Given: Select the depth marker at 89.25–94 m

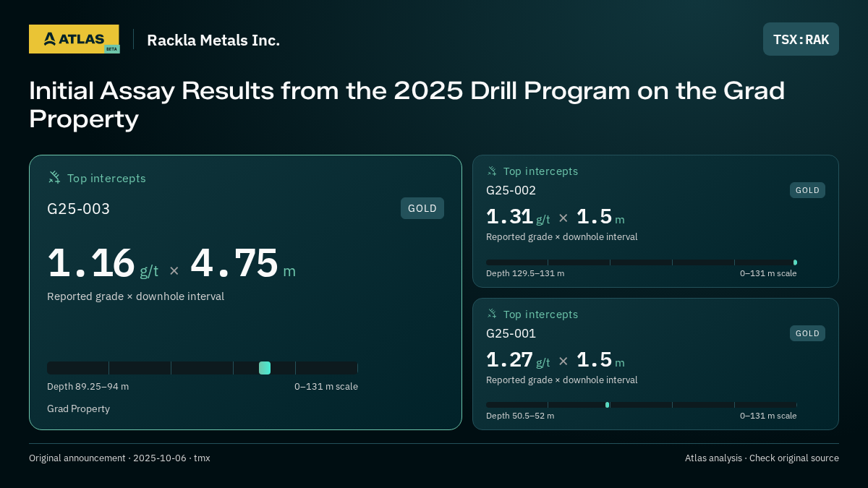Looking at the screenshot, I should (265, 368).
